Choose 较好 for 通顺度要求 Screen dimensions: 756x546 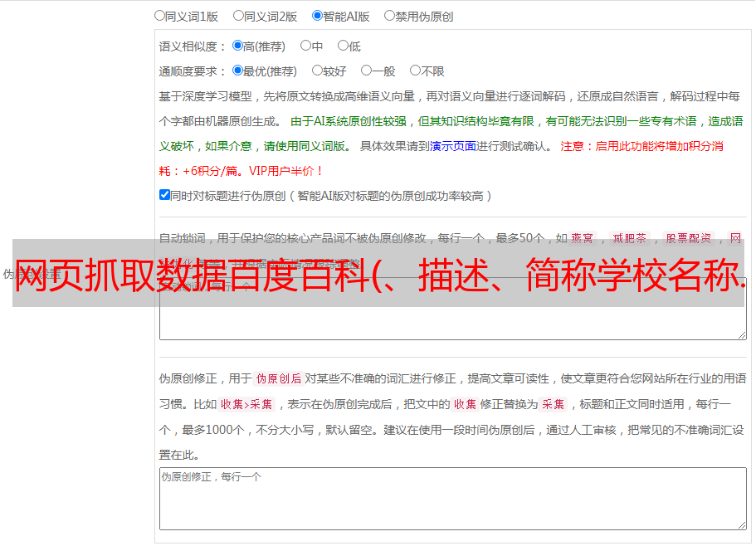[x=317, y=71]
